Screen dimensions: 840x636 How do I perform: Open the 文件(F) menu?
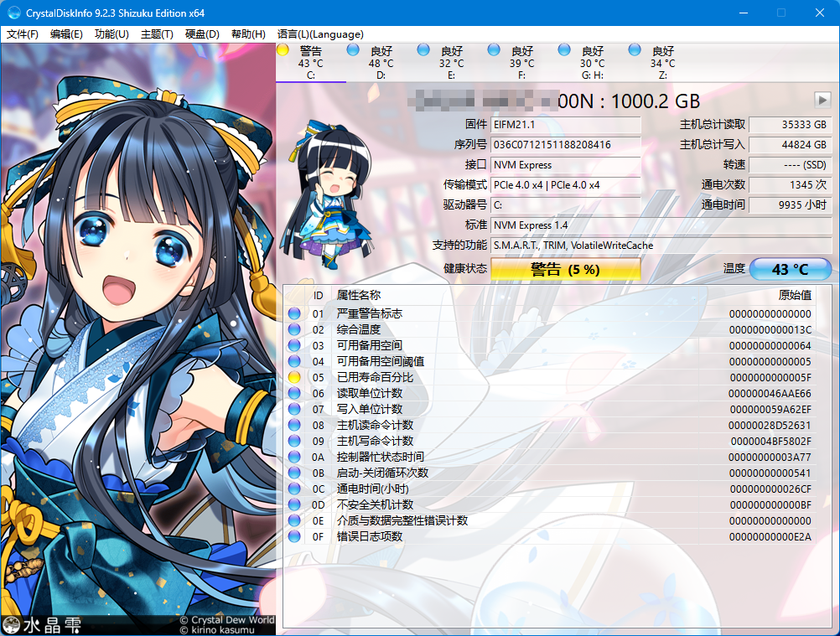23,34
